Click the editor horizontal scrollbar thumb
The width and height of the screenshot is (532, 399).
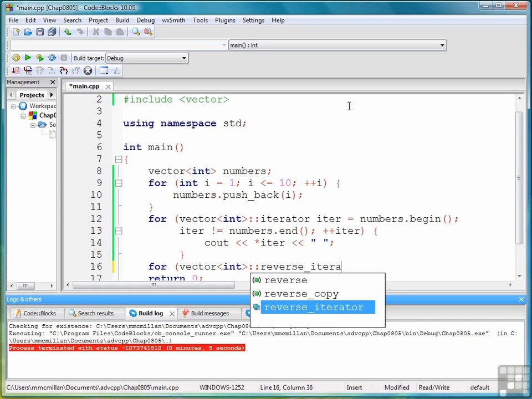(x=154, y=285)
